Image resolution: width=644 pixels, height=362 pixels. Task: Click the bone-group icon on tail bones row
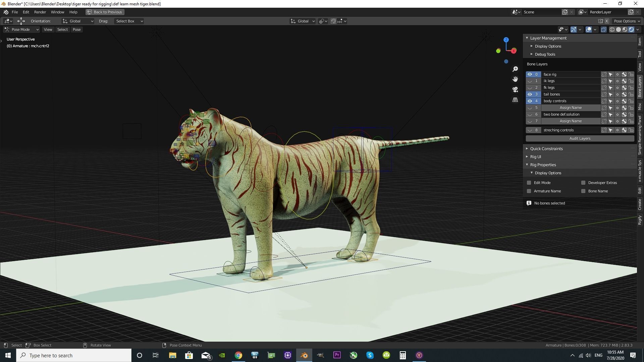point(624,95)
